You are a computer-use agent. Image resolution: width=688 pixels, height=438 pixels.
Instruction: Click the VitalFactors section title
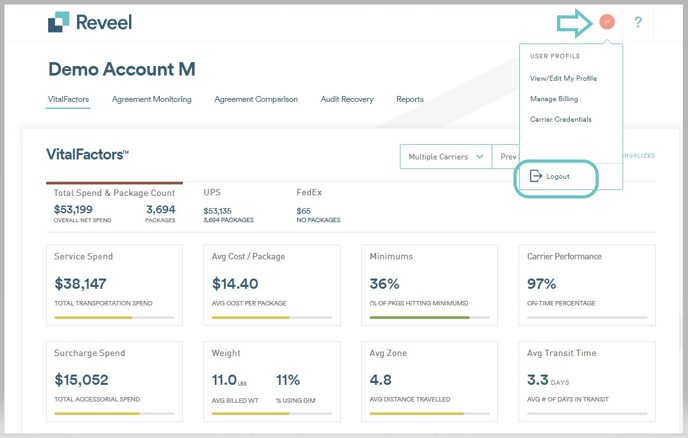tap(87, 154)
